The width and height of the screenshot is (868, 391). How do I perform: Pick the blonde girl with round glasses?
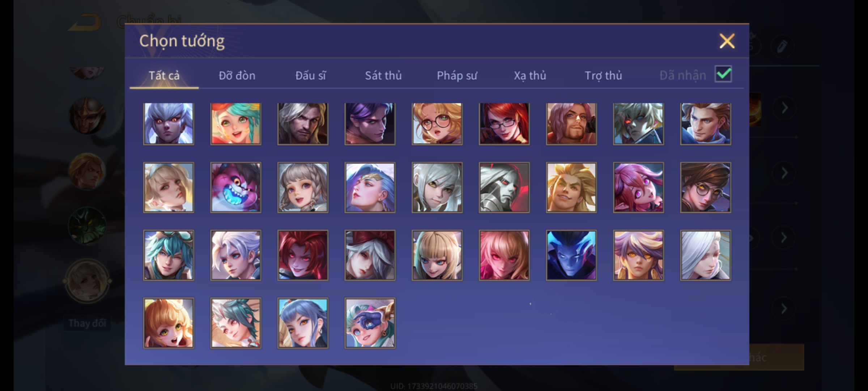437,123
